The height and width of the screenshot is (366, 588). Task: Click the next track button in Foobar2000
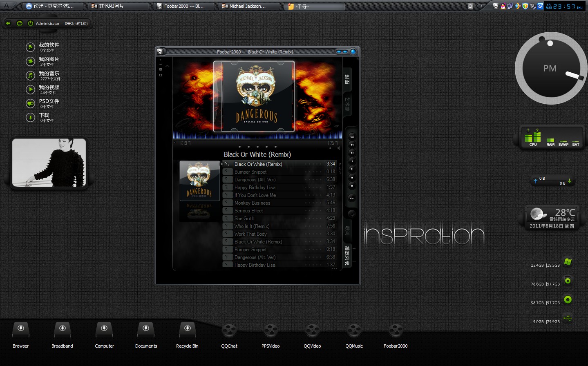[352, 153]
